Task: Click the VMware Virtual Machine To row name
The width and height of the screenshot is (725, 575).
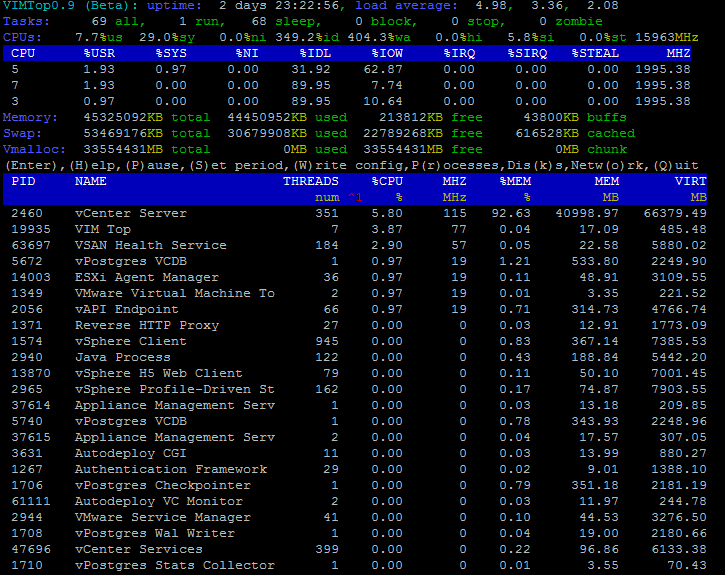Action: coord(175,293)
